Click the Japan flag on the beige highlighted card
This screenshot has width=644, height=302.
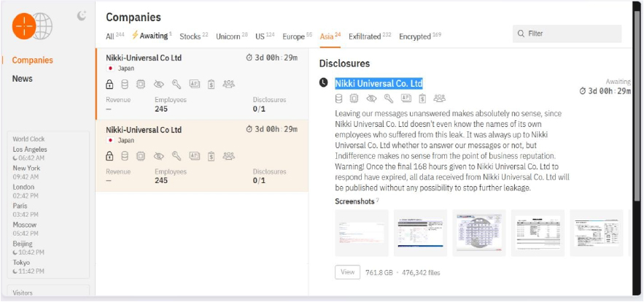[110, 141]
